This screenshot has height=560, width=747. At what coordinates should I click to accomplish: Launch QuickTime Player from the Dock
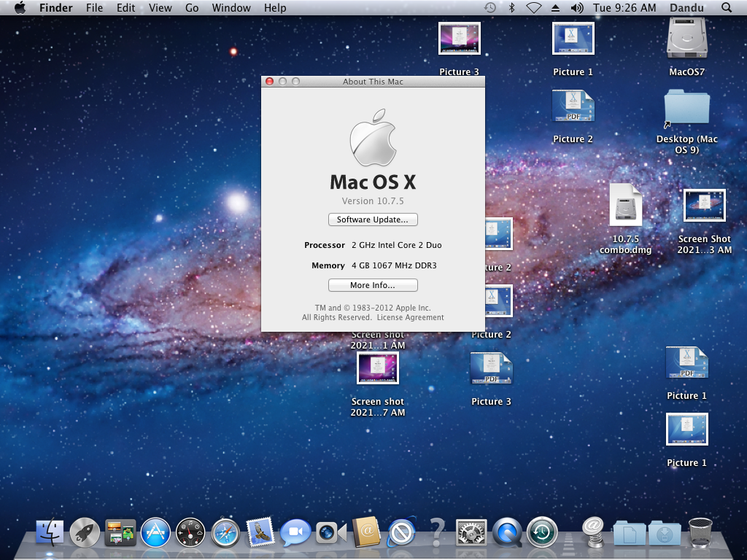coord(507,532)
